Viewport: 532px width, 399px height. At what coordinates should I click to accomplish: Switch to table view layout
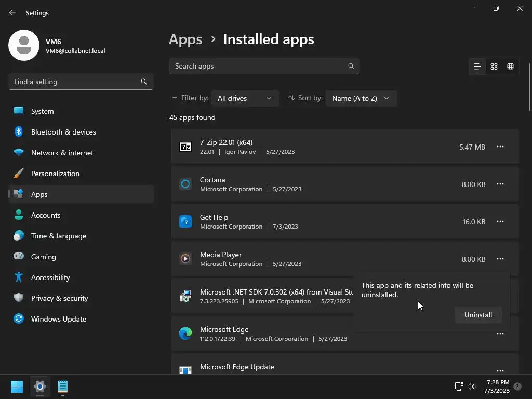[511, 66]
